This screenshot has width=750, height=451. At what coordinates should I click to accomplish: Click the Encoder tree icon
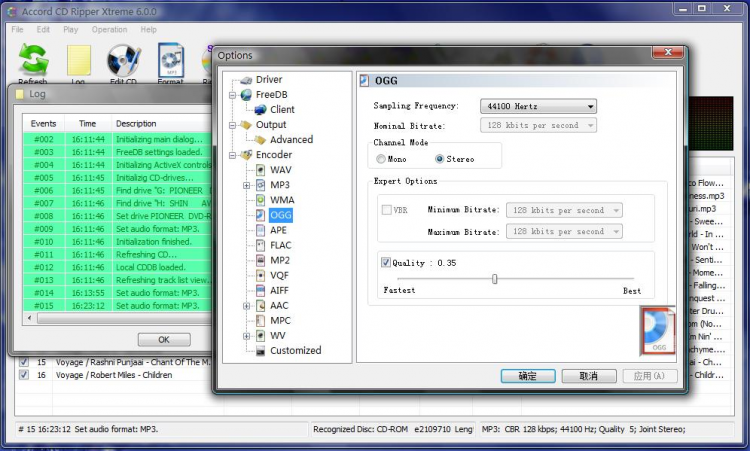[246, 155]
